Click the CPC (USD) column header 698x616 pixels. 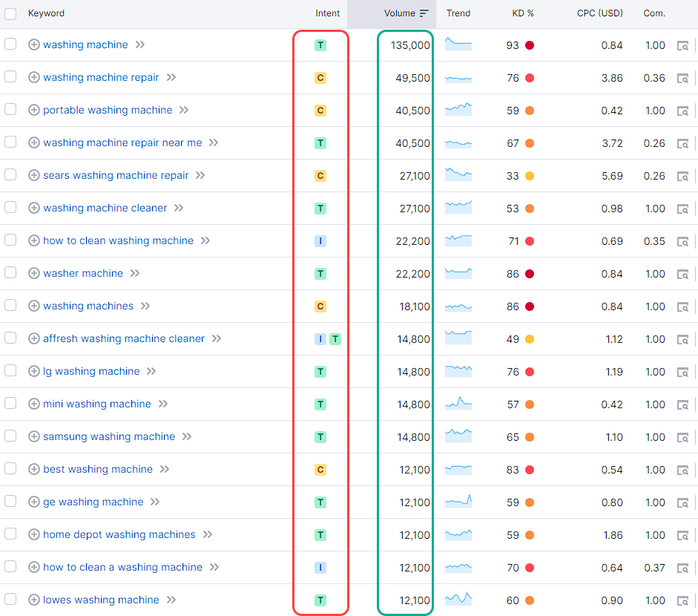[599, 13]
